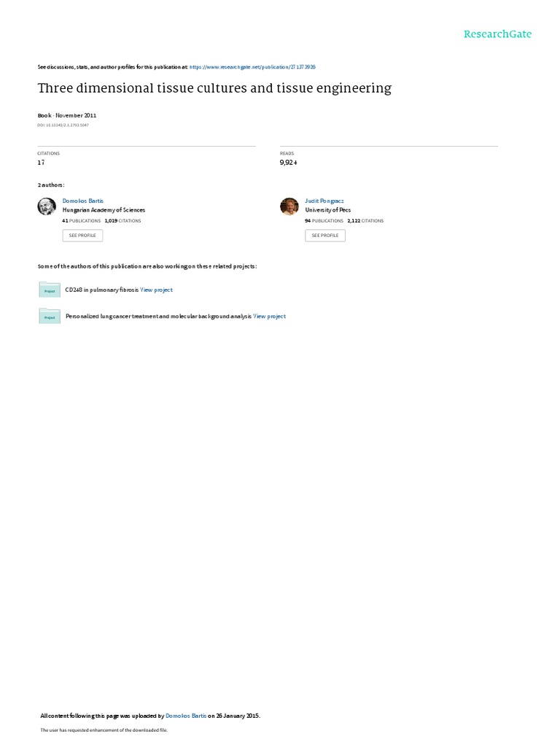The width and height of the screenshot is (560, 747).
Task: Open Judit Pongracz author name link
Action: pyautogui.click(x=324, y=201)
